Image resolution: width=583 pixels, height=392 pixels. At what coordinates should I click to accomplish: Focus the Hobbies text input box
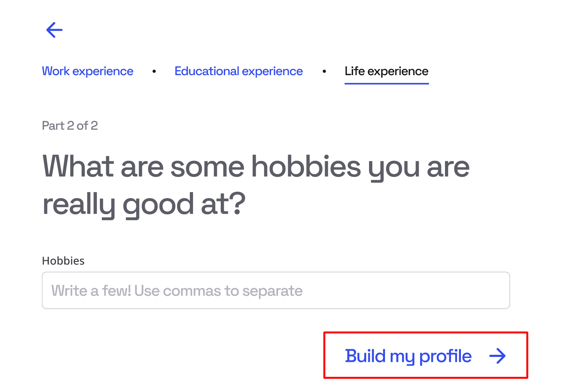click(276, 290)
